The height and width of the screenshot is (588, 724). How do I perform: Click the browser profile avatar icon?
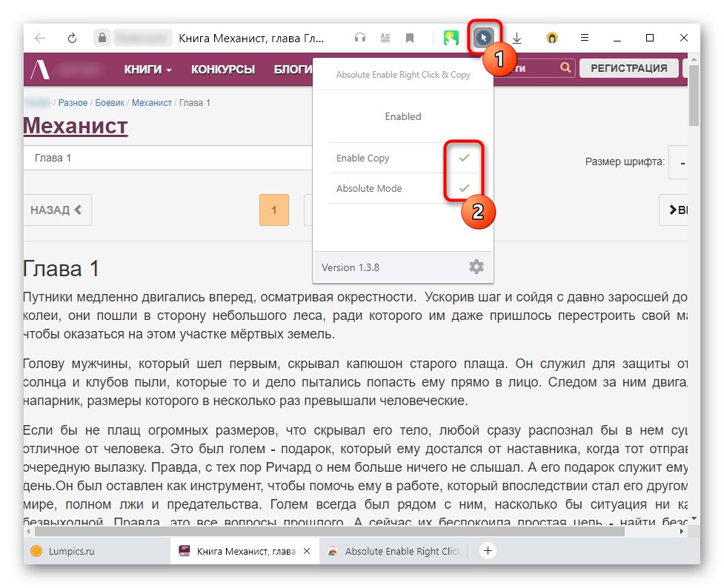pos(551,38)
